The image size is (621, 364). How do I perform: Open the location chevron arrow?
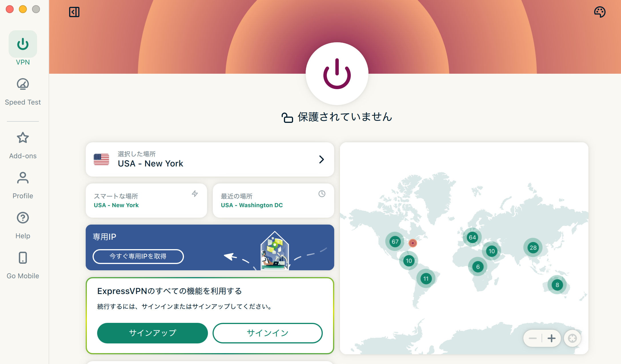click(321, 159)
